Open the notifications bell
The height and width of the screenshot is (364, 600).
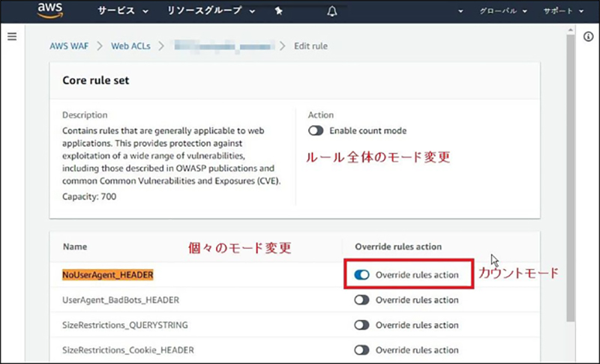click(332, 11)
